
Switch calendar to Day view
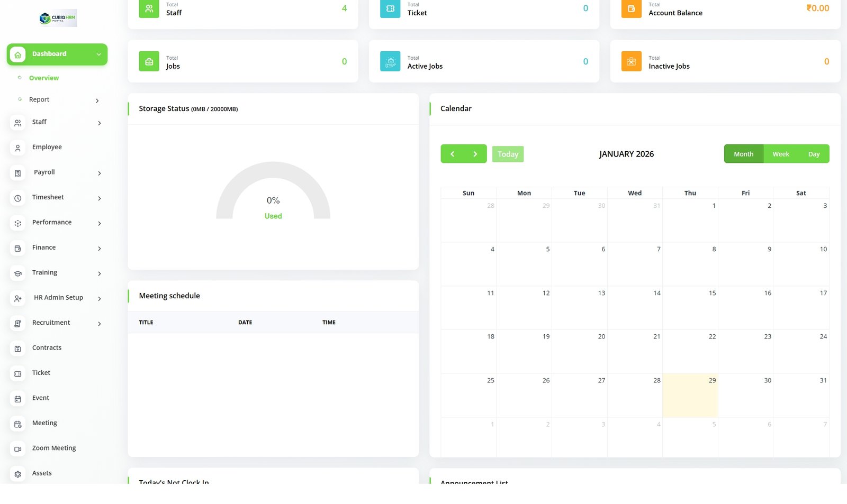tap(814, 154)
